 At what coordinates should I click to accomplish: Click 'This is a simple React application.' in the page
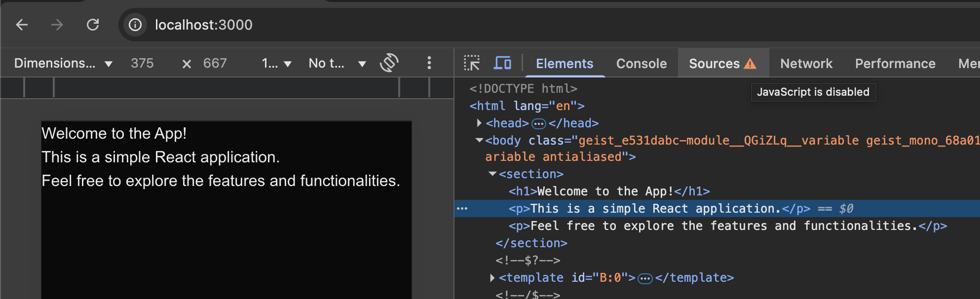(x=161, y=157)
